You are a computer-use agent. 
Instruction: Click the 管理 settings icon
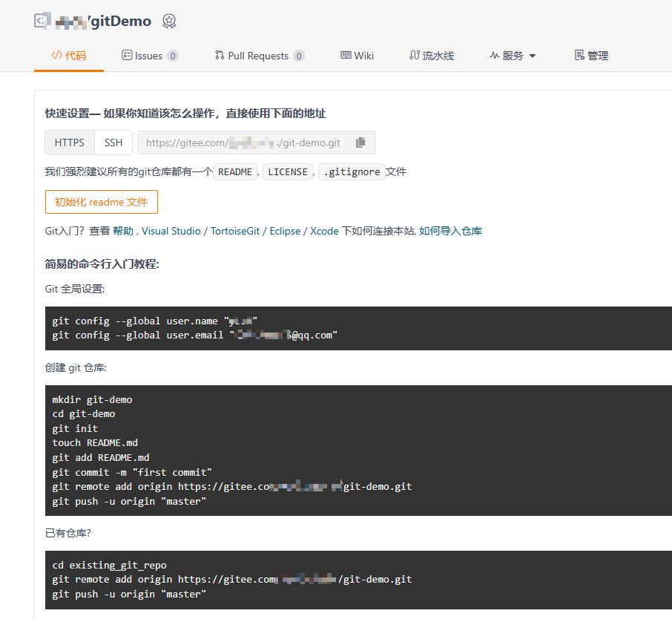coord(579,55)
